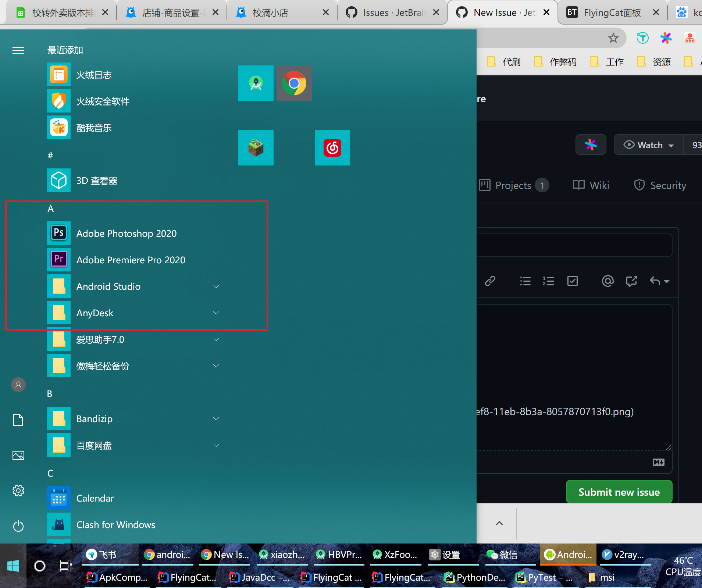
Task: Open the Watch dropdown on GitHub
Action: pyautogui.click(x=648, y=145)
